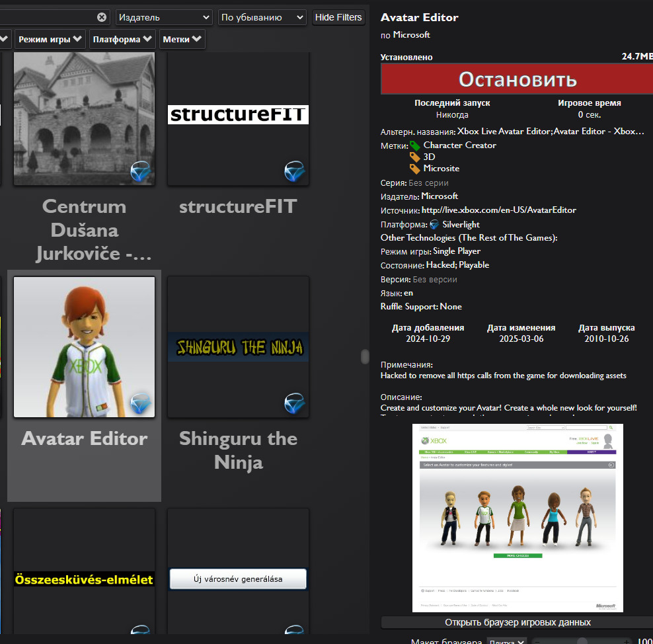
Task: Click Silverlight icon on Avatar Editor cover
Action: pyautogui.click(x=141, y=403)
